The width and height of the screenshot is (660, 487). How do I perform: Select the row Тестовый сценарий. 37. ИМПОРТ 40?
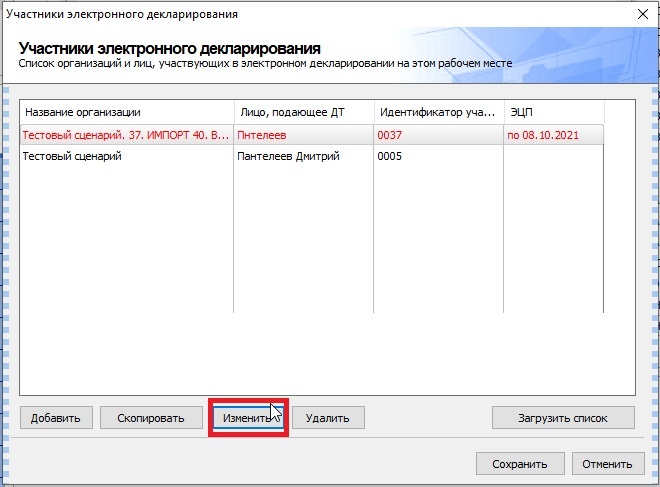click(x=312, y=135)
